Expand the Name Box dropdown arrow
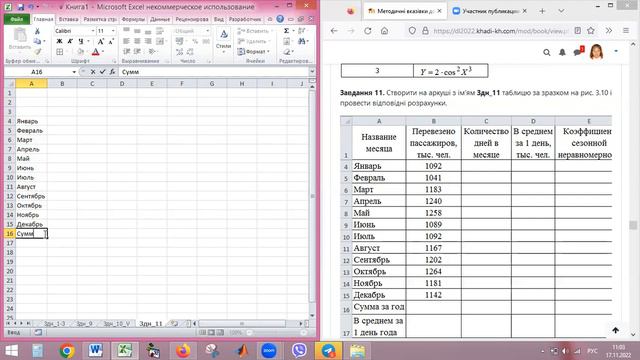The image size is (640, 360). click(74, 72)
